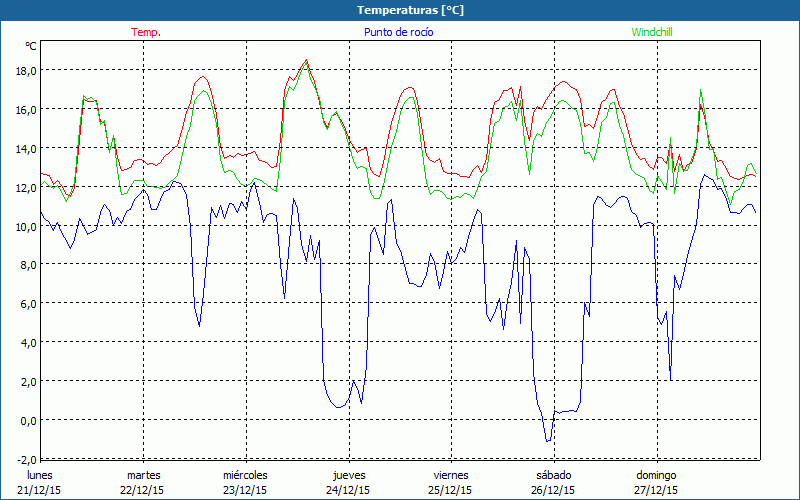The width and height of the screenshot is (800, 500).
Task: Click the '°C' axis unit label
Action: 31,46
